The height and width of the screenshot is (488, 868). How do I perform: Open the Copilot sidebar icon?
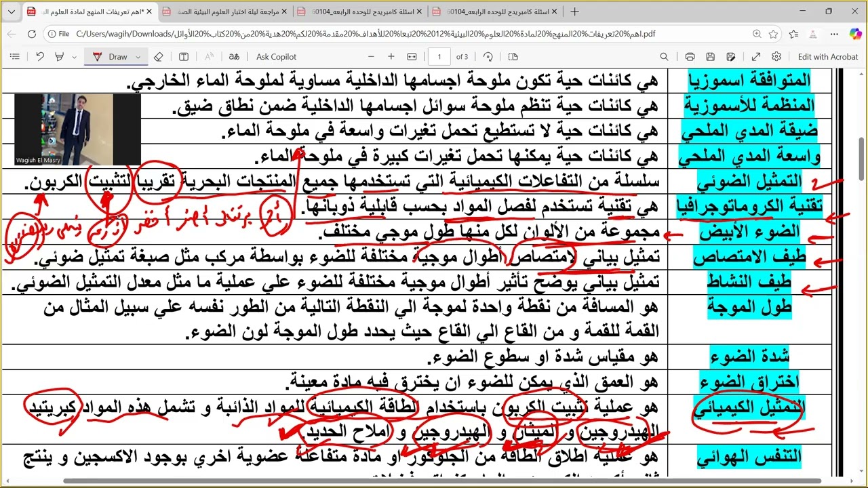point(854,34)
